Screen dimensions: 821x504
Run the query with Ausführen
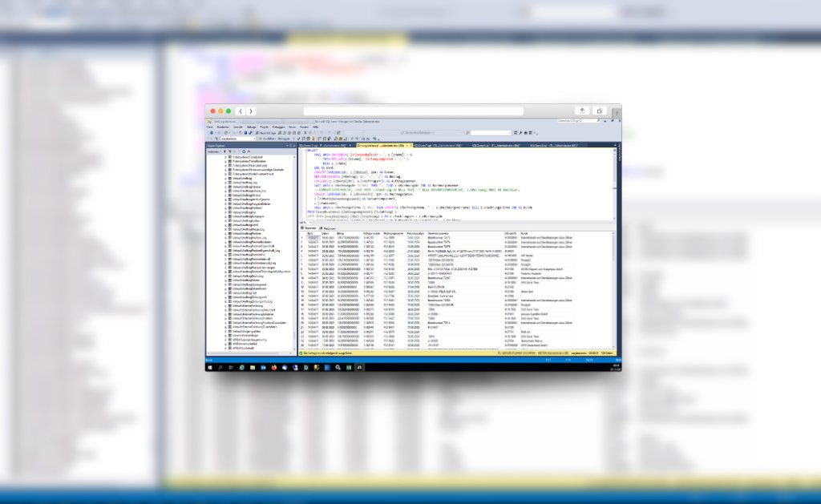tap(268, 139)
